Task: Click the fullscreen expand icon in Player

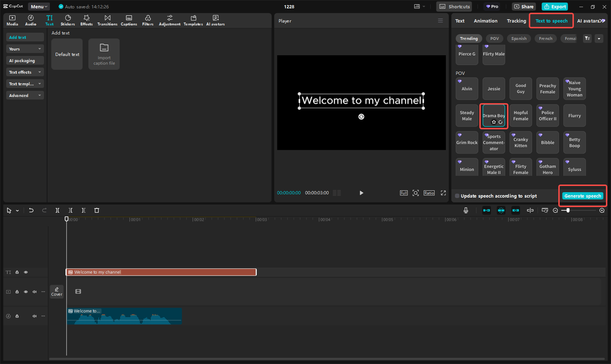Action: click(443, 193)
